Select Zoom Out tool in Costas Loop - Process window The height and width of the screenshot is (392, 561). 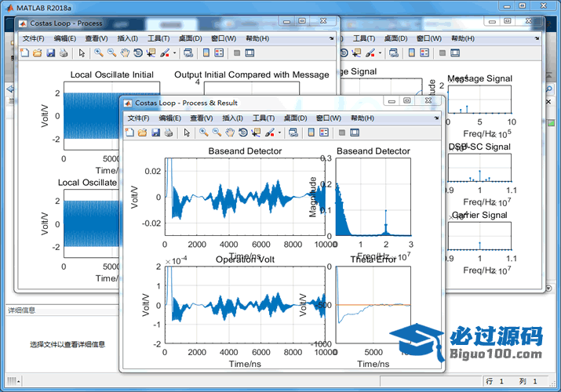click(x=112, y=53)
